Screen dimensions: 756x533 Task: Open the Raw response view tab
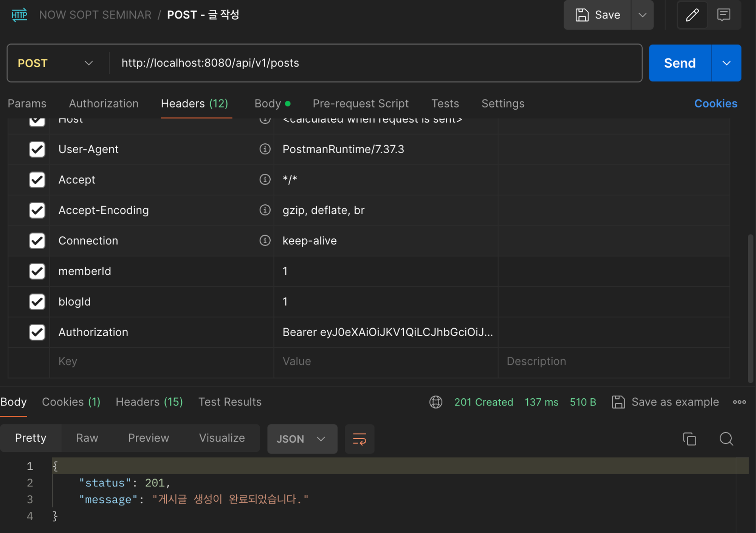click(x=87, y=438)
